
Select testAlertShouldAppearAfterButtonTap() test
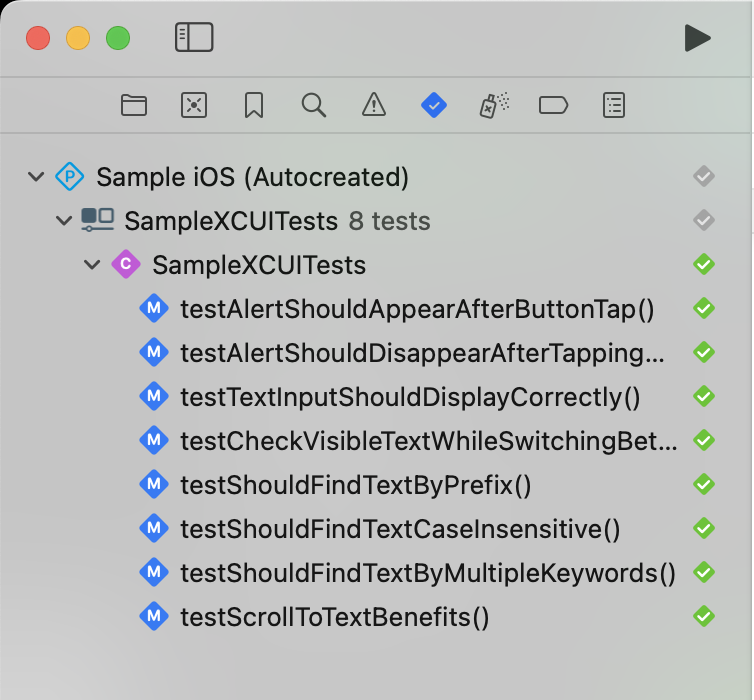(417, 309)
